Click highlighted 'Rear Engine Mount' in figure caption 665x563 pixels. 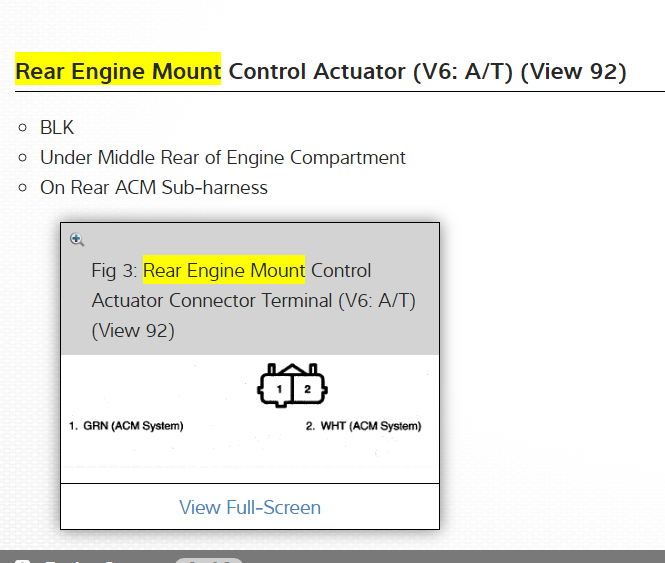coord(224,270)
